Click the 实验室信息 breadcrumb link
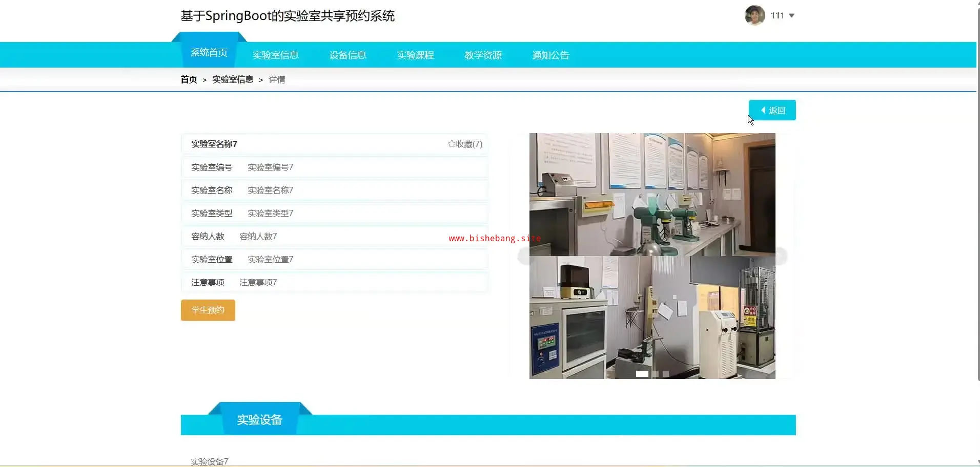 coord(233,80)
